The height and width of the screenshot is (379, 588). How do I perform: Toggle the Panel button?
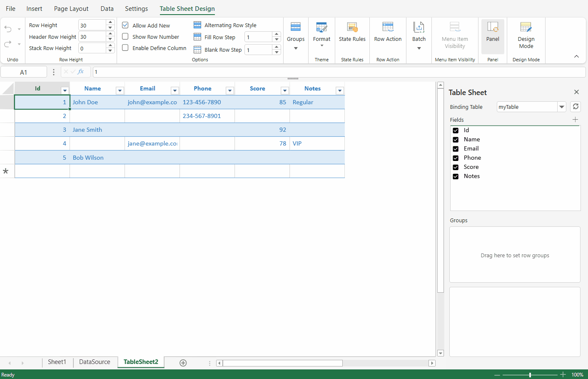pyautogui.click(x=493, y=36)
